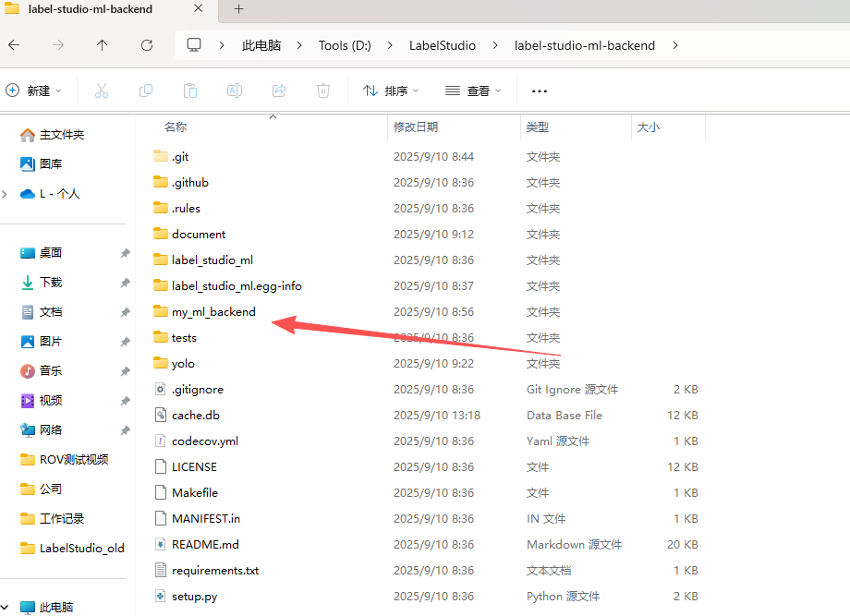Viewport: 850px width, 616px height.
Task: Click the Delete trash icon
Action: click(x=323, y=91)
